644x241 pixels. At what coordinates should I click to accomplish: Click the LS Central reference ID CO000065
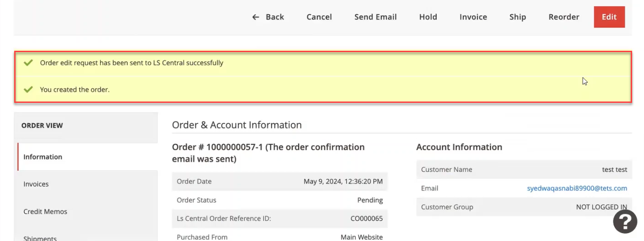click(x=367, y=219)
